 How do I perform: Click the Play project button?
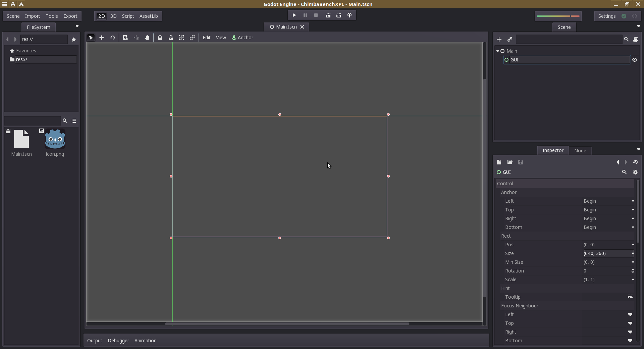294,15
